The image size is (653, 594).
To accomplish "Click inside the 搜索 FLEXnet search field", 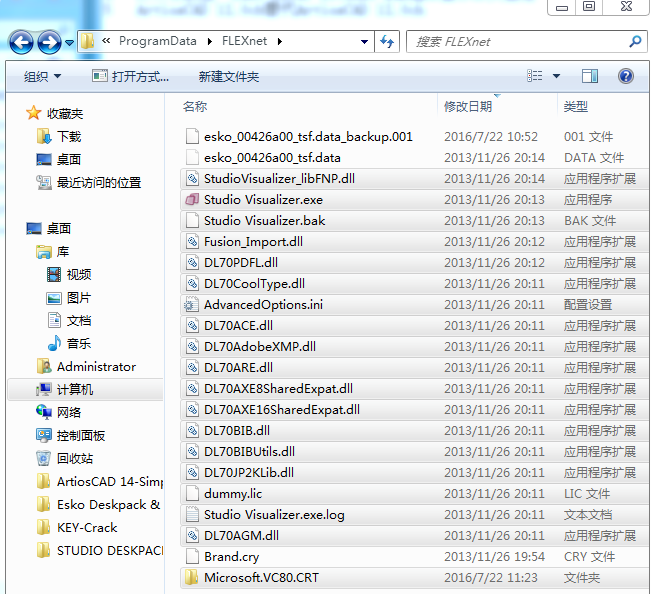I will pos(515,42).
